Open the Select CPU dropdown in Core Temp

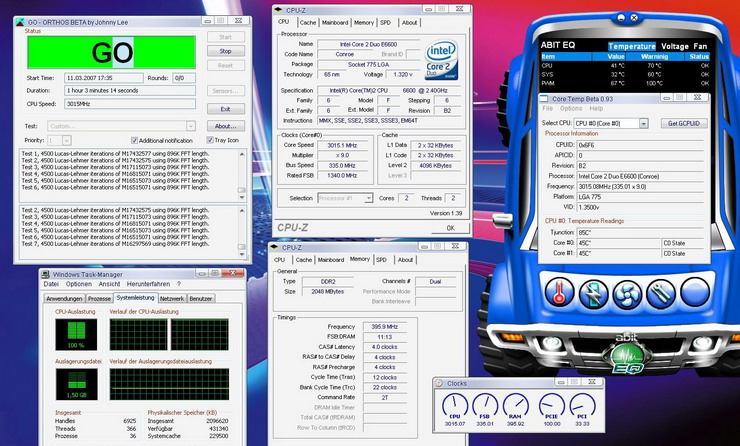tap(643, 123)
